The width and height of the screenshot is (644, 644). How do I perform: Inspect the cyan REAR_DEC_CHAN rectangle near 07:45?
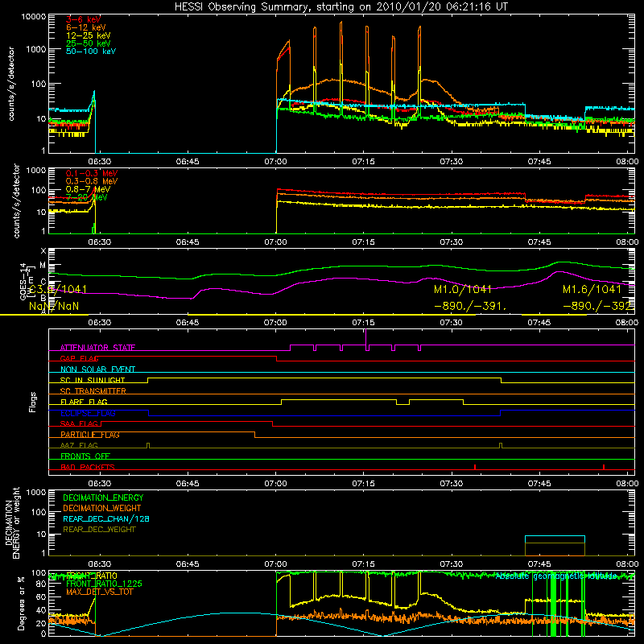[555, 546]
